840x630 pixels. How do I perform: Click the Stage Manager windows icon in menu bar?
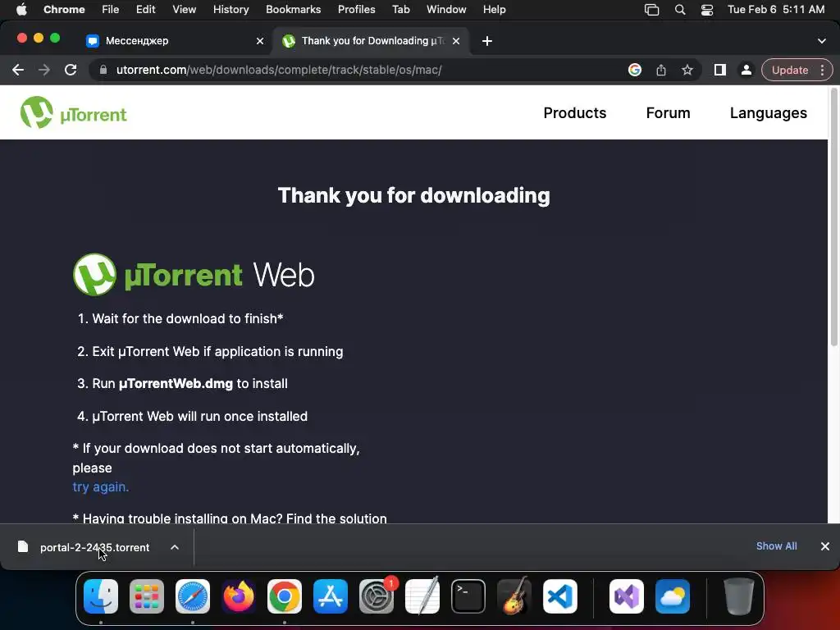pyautogui.click(x=651, y=10)
